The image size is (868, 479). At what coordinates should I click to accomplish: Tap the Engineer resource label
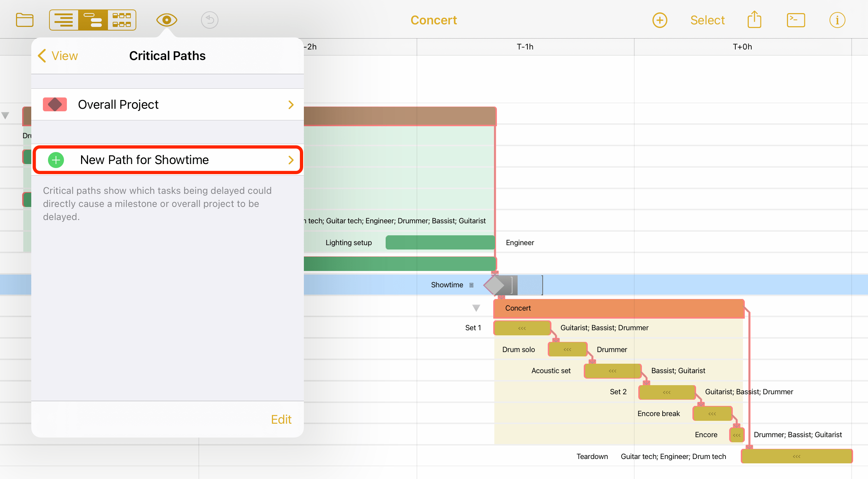pyautogui.click(x=520, y=243)
